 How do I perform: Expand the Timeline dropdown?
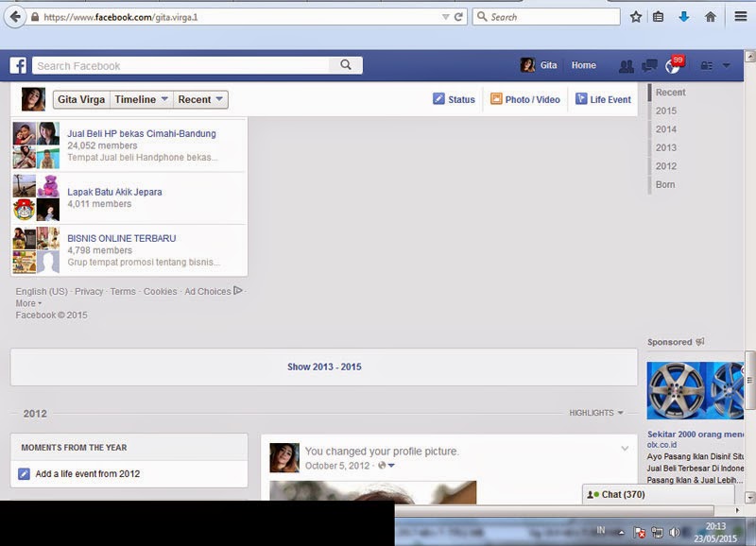click(141, 100)
